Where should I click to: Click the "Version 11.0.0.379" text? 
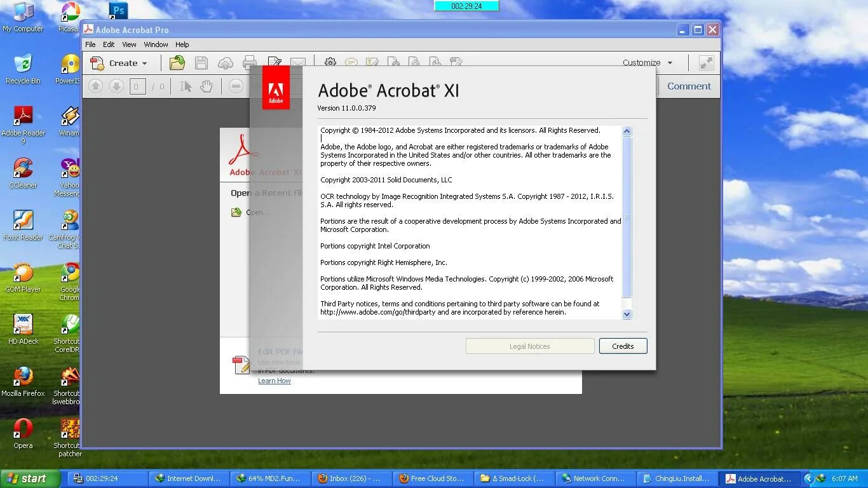click(x=346, y=108)
